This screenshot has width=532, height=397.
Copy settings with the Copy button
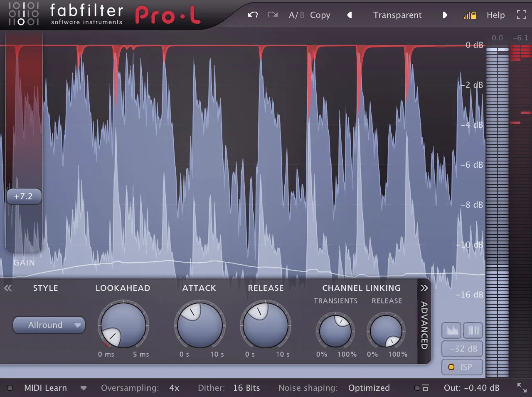[x=320, y=15]
